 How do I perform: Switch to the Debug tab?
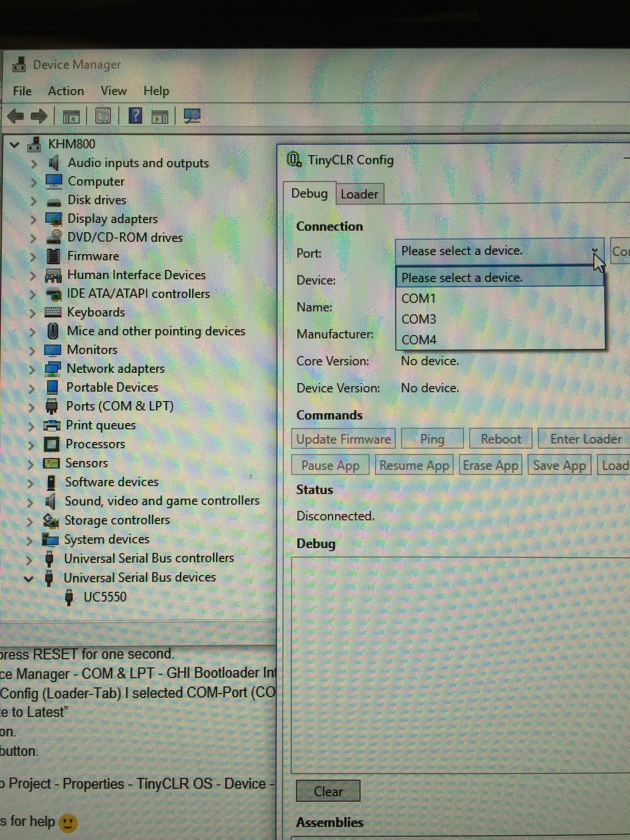pyautogui.click(x=310, y=194)
